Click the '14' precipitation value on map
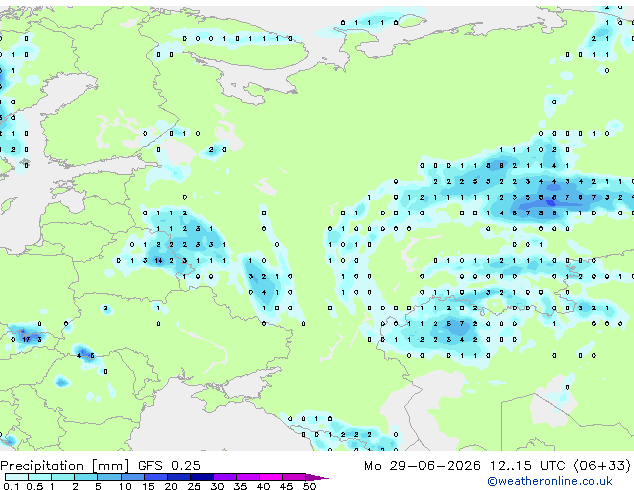634x490 pixels. 158,261
